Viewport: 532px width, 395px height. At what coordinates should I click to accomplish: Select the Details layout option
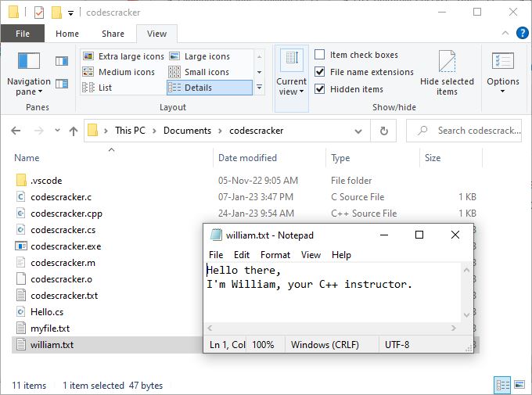[x=210, y=88]
